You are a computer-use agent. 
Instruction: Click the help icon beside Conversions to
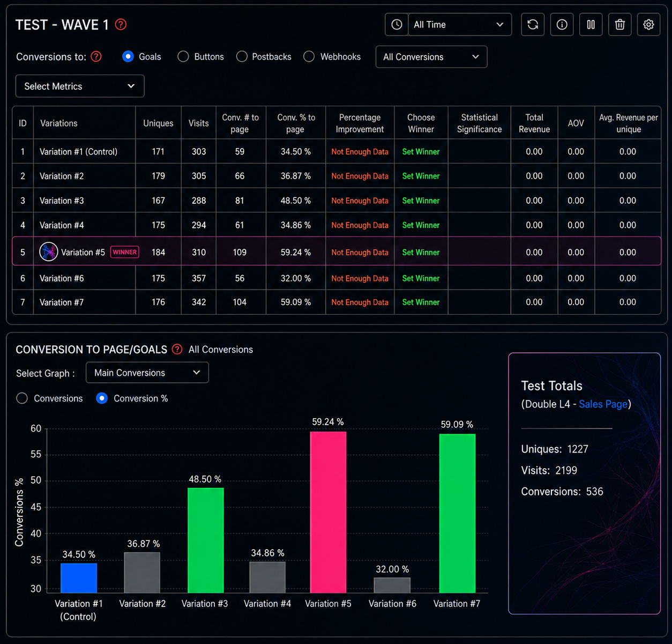point(96,56)
